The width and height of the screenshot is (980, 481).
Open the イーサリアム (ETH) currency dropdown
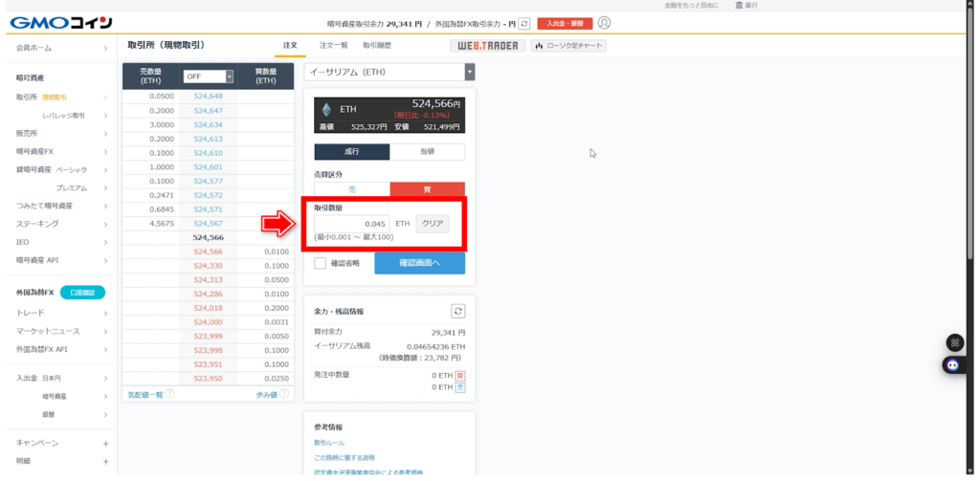pyautogui.click(x=390, y=72)
